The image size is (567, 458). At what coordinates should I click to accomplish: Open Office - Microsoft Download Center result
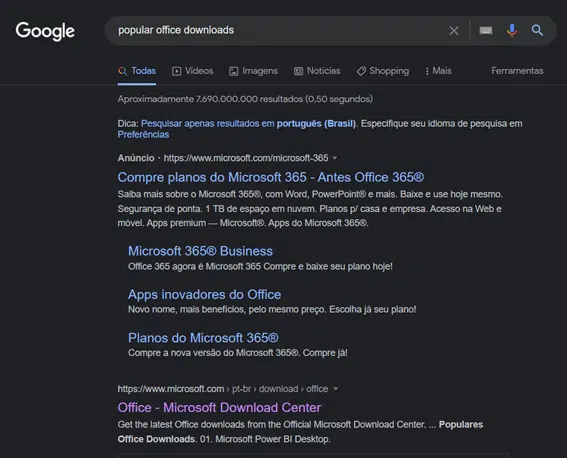(219, 407)
